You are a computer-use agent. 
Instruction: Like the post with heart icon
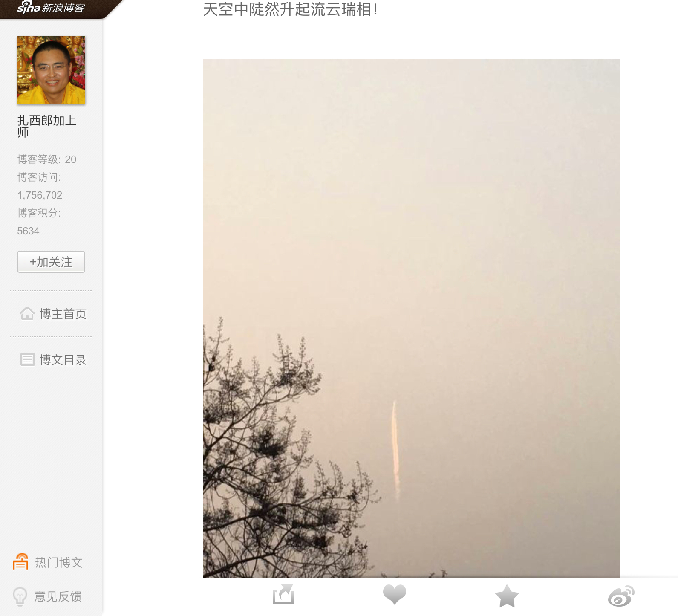click(x=395, y=594)
